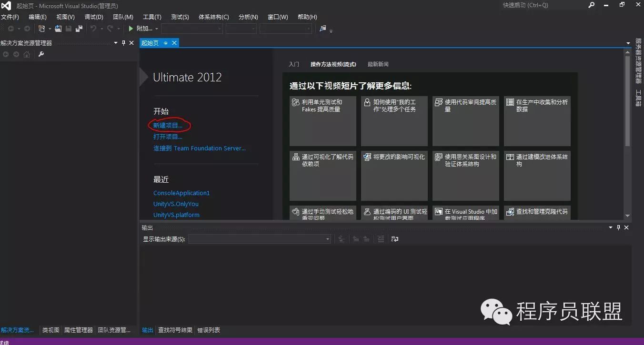Switch to 查找符号结果 tab

tap(175, 330)
